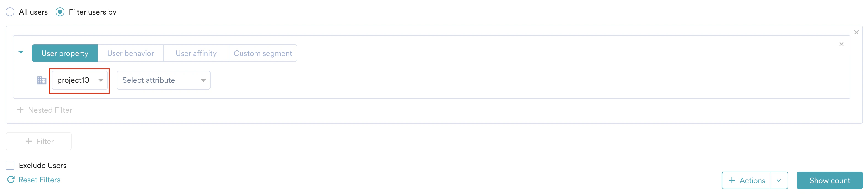Click the plus icon within the Actions button

click(x=732, y=180)
